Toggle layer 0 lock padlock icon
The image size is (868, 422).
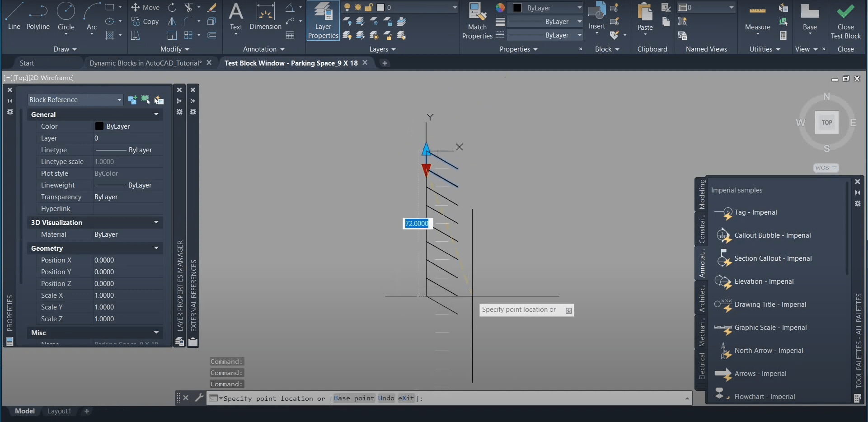(369, 7)
